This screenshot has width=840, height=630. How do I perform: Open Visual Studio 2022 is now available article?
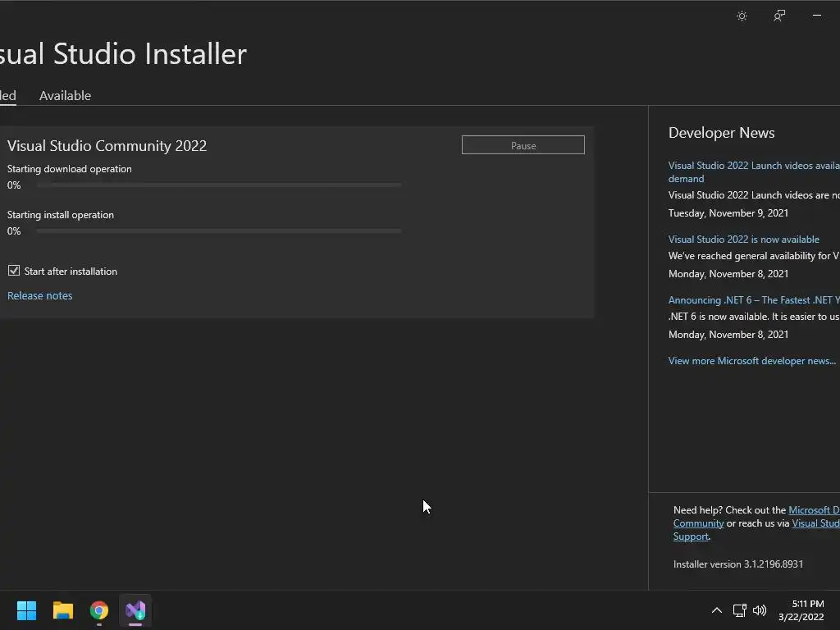point(743,240)
